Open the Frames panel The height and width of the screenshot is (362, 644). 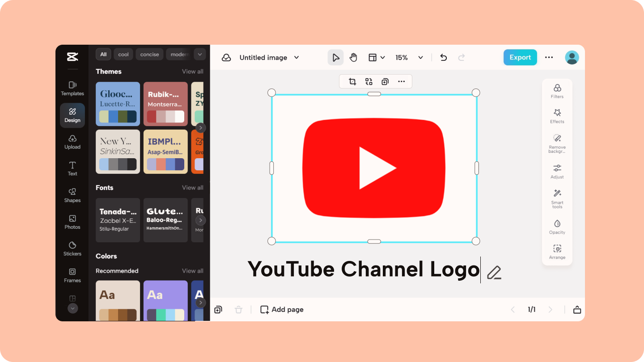click(72, 275)
